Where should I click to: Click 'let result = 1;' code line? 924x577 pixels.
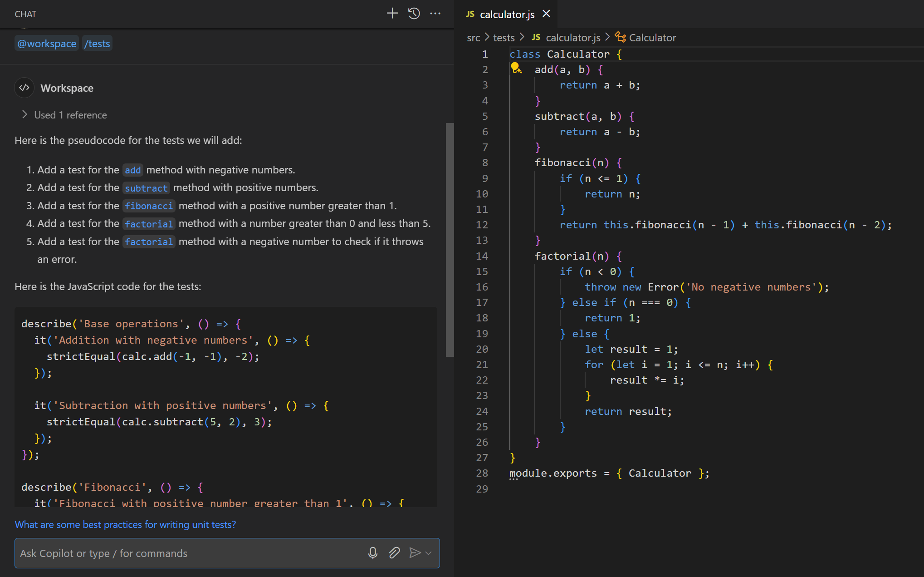(x=631, y=349)
